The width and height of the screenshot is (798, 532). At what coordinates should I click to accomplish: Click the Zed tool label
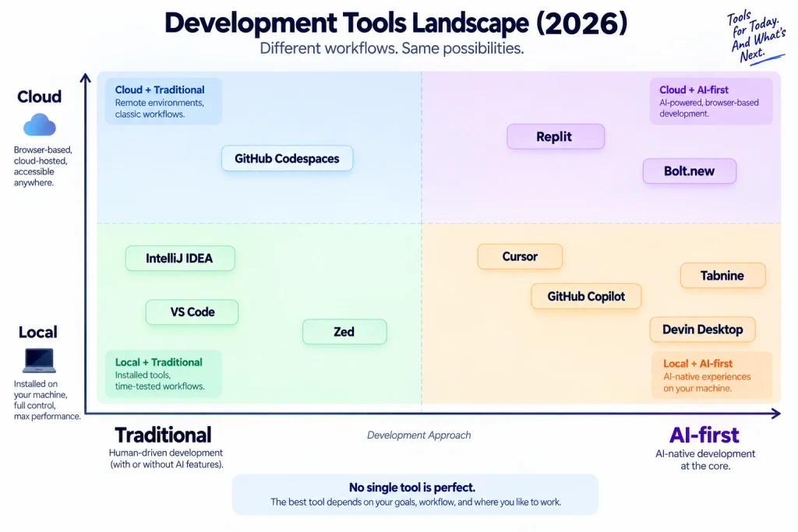click(344, 332)
